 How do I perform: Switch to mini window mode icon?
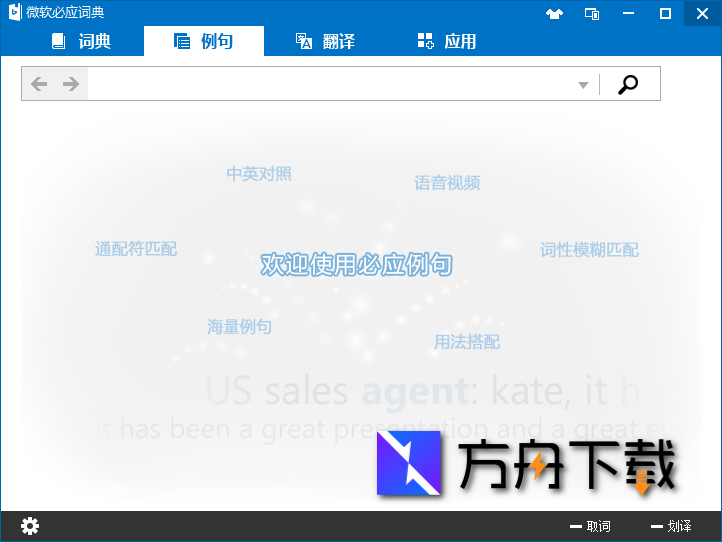(x=592, y=13)
